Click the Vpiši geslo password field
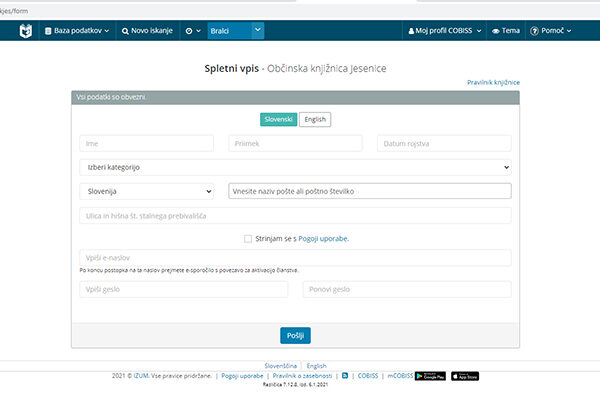This screenshot has width=600, height=400. pos(184,289)
